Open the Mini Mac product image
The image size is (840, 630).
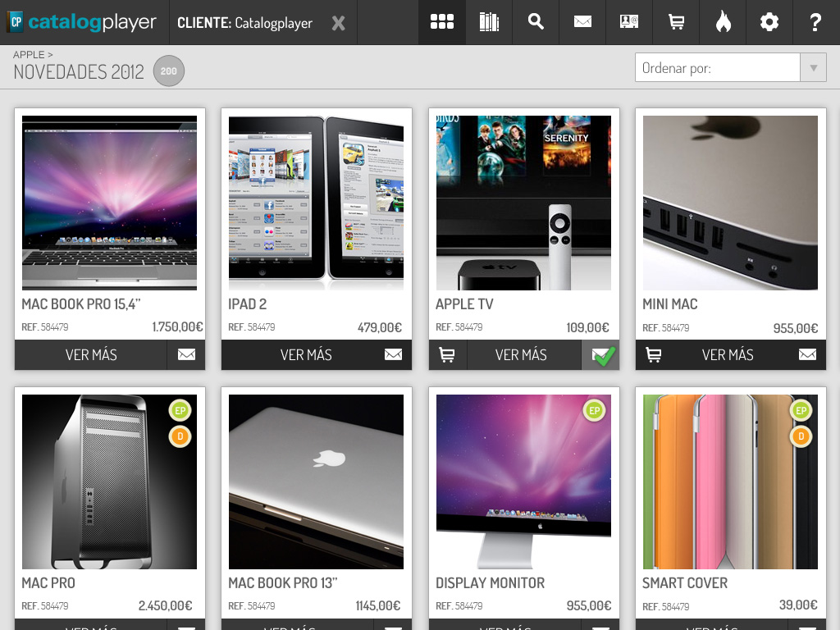point(730,203)
